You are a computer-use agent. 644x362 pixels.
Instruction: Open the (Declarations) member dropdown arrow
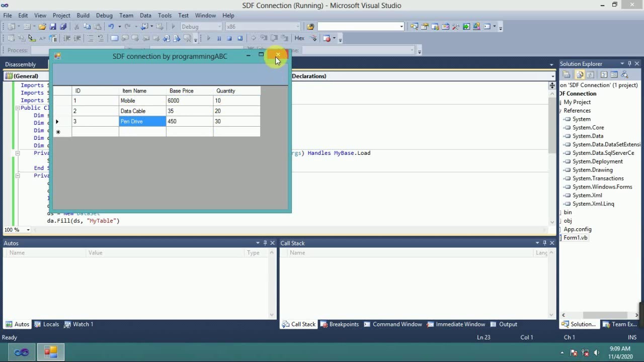[552, 76]
